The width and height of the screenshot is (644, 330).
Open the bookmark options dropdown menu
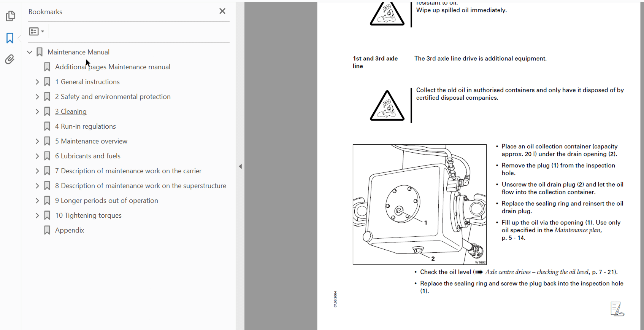[36, 32]
